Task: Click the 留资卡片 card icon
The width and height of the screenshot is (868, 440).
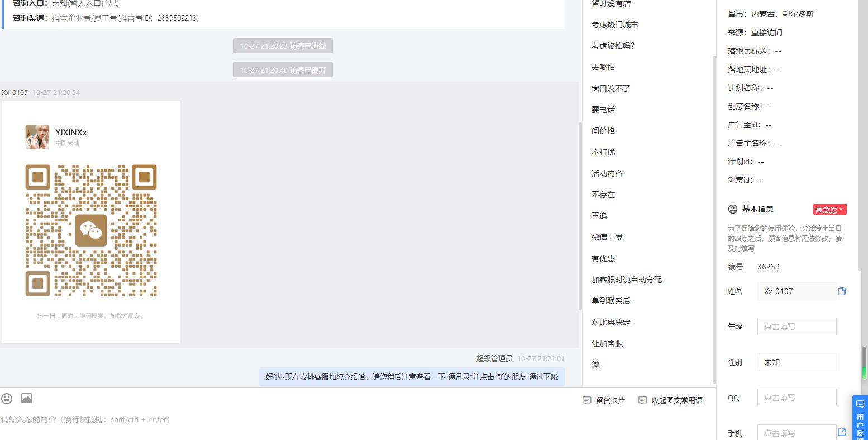Action: (x=586, y=400)
